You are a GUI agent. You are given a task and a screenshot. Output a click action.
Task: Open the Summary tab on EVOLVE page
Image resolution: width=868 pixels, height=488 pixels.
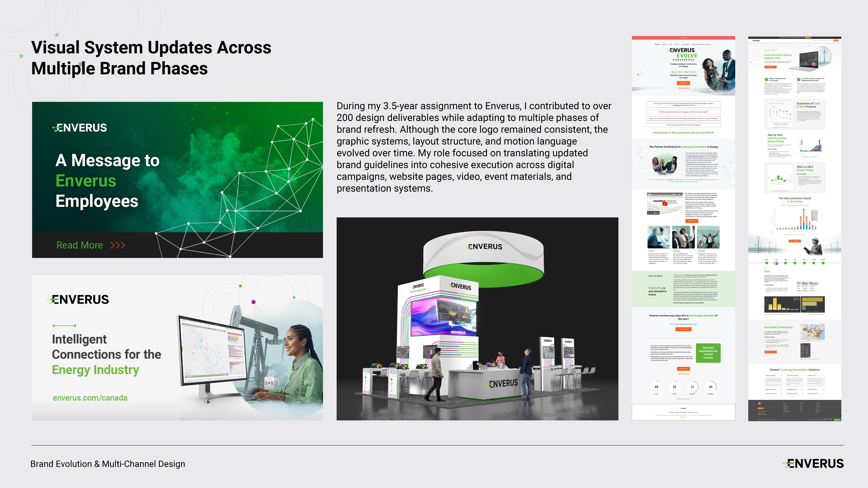657,45
